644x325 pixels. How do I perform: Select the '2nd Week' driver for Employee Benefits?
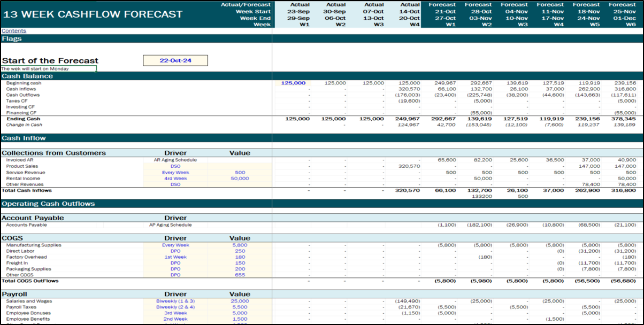tap(175, 319)
